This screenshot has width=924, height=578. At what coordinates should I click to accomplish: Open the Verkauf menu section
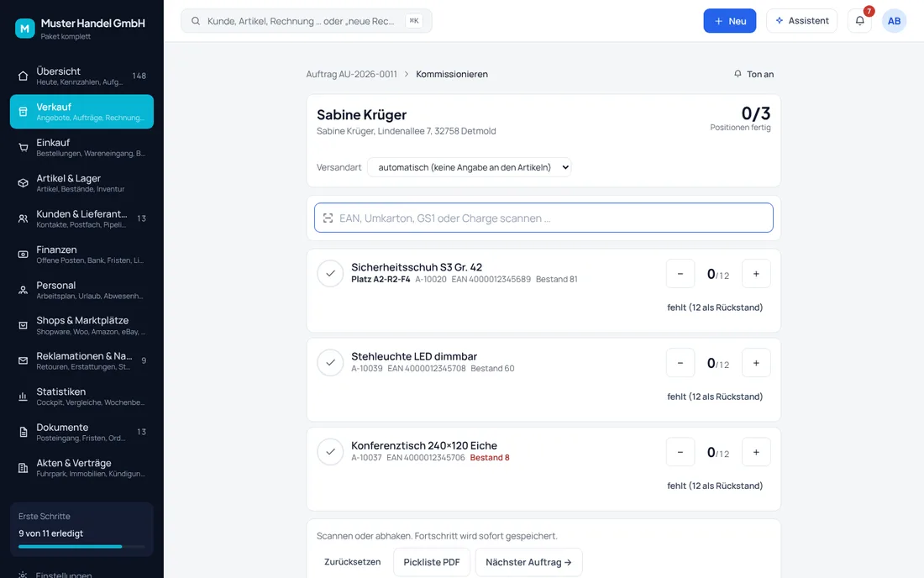(82, 112)
